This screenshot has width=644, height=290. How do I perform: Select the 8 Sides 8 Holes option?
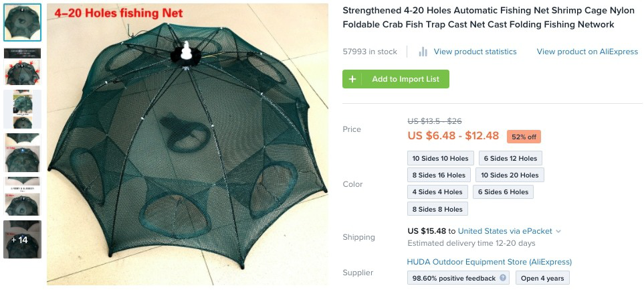[437, 209]
